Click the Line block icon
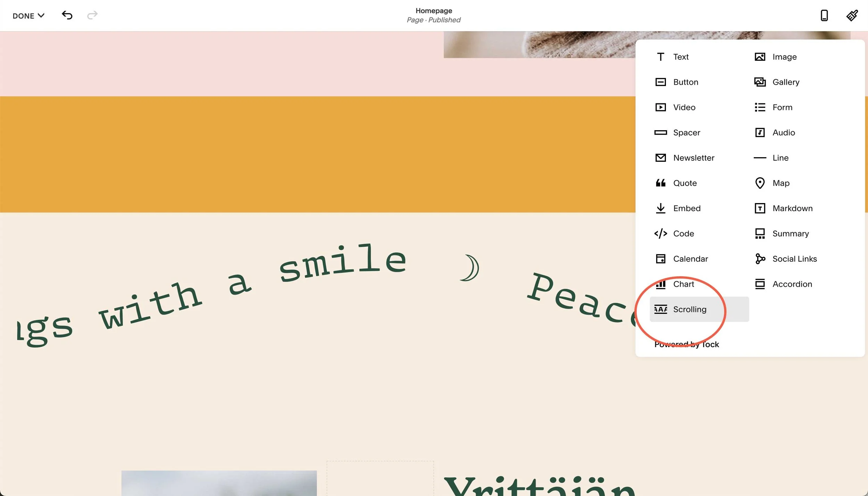This screenshot has width=868, height=496. (x=760, y=158)
